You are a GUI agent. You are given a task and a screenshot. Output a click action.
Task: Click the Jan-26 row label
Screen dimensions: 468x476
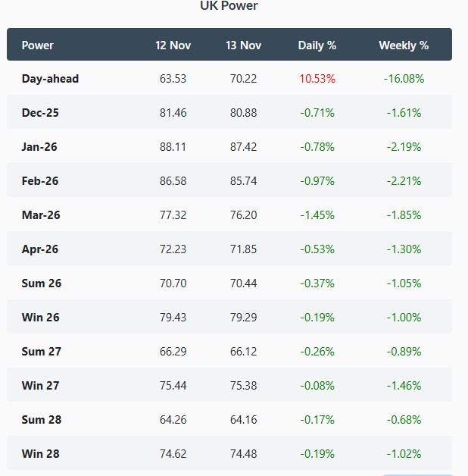39,147
